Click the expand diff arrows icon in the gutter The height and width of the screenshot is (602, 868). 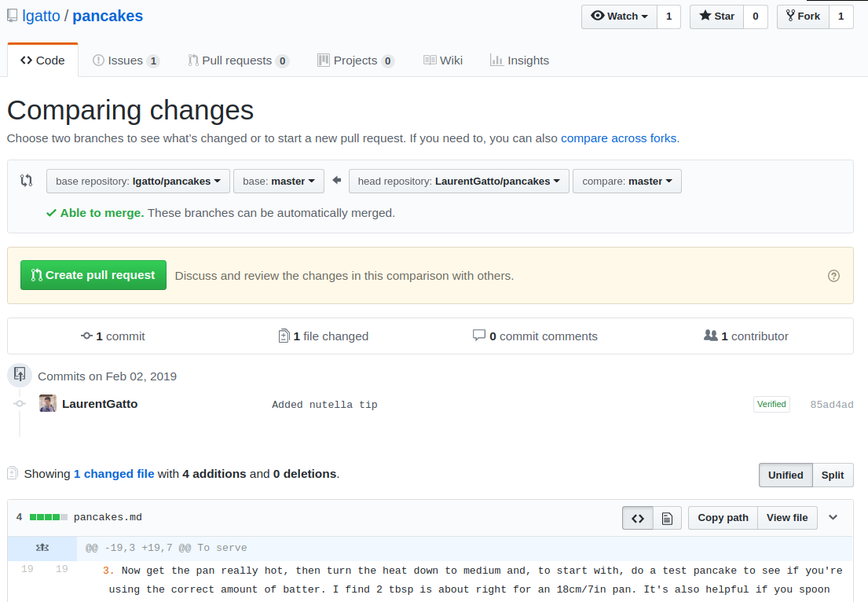point(42,547)
